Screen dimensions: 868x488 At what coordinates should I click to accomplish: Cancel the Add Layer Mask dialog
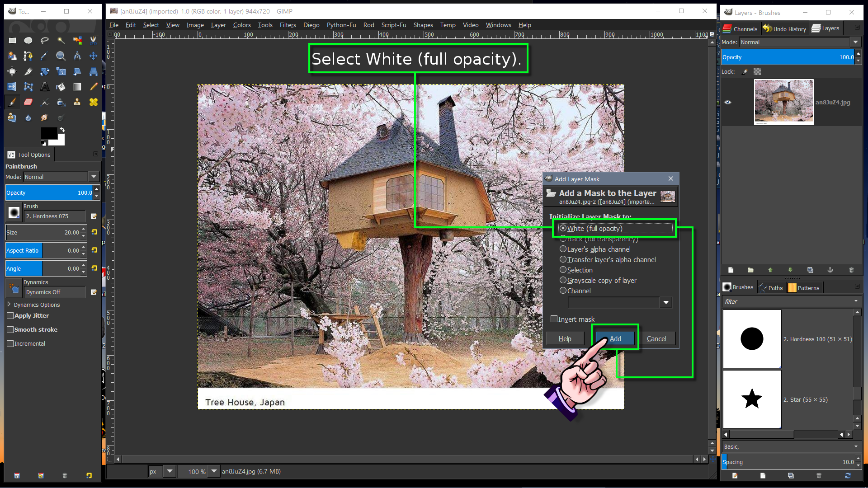point(656,339)
